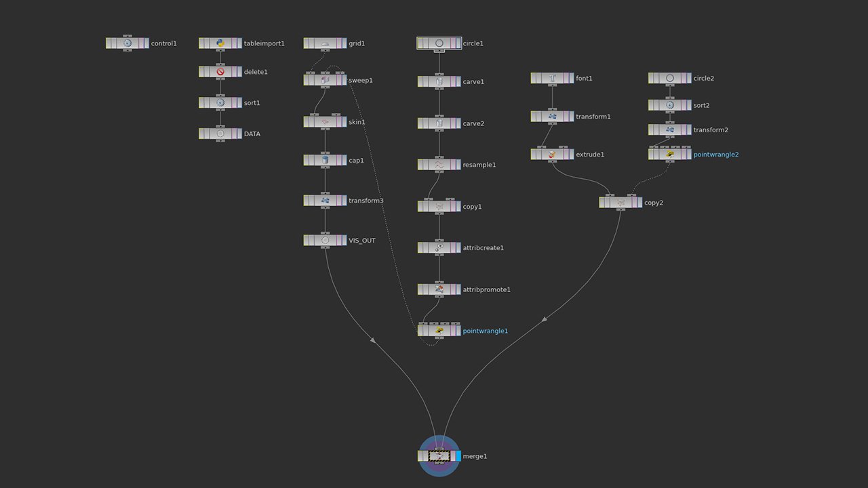Screen dimensions: 868x488
Task: Click the 'circle2' node label
Action: pyautogui.click(x=704, y=79)
